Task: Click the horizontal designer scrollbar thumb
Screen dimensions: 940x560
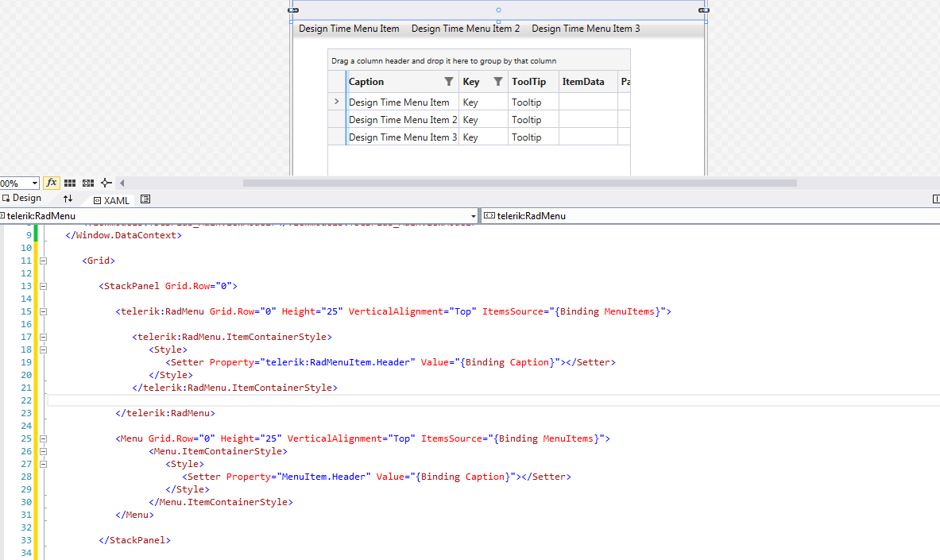Action: pos(520,183)
